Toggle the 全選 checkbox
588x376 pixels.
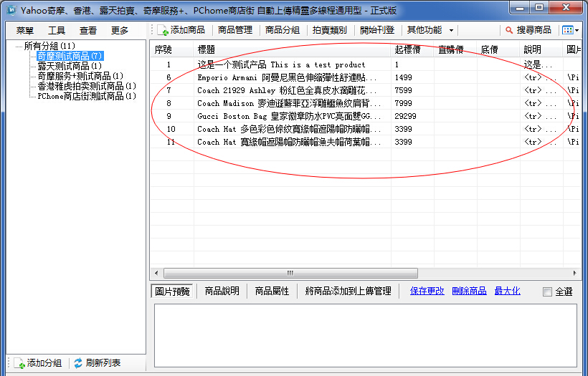click(548, 291)
